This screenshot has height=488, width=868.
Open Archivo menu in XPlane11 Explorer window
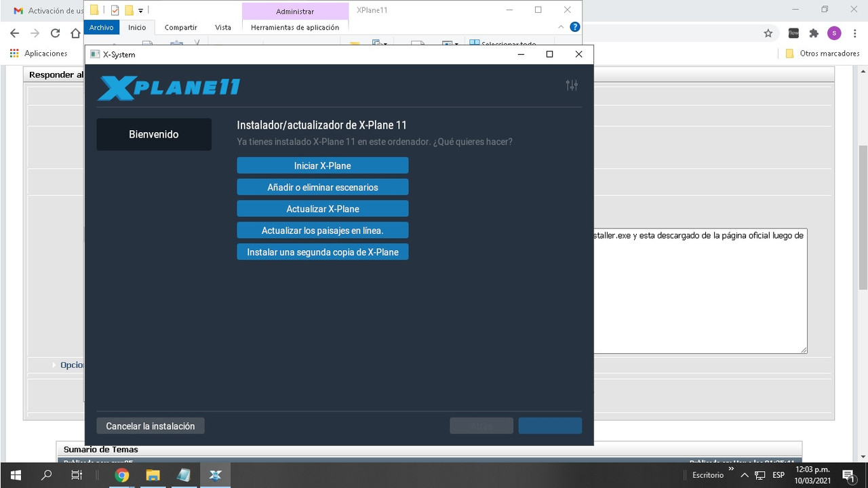pos(102,27)
